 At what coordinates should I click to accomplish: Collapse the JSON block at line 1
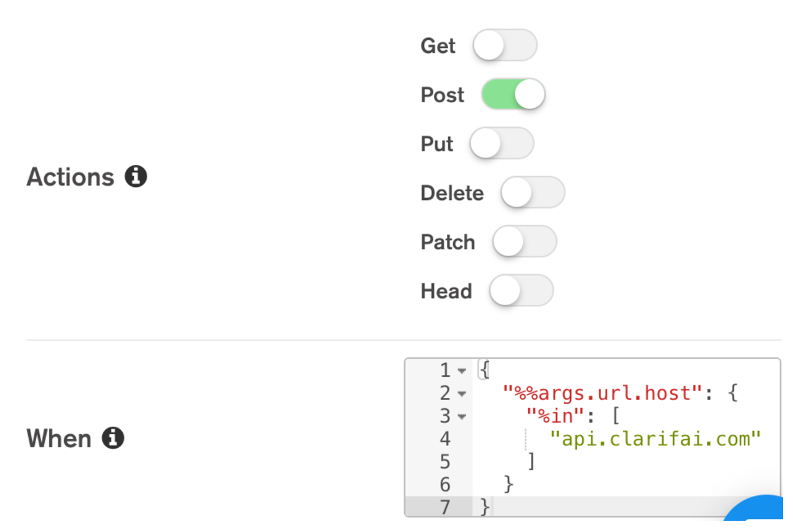coord(461,371)
